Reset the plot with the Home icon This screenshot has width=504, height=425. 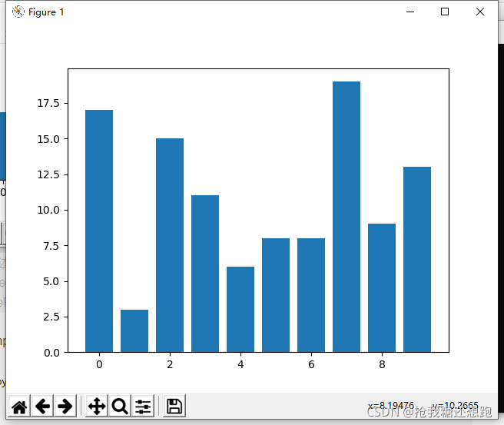click(x=19, y=406)
